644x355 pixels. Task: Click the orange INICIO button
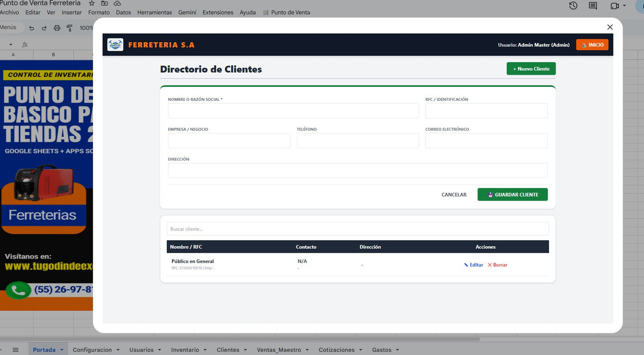click(592, 45)
